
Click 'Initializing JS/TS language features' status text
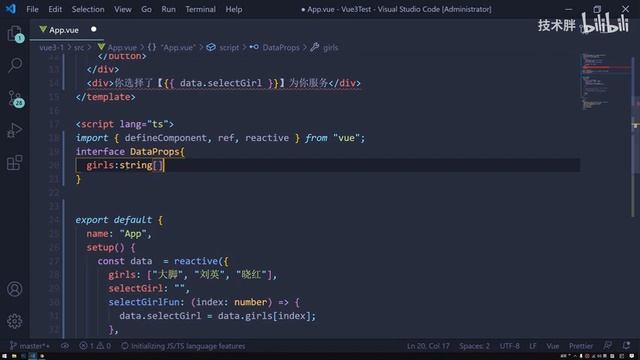click(x=184, y=346)
